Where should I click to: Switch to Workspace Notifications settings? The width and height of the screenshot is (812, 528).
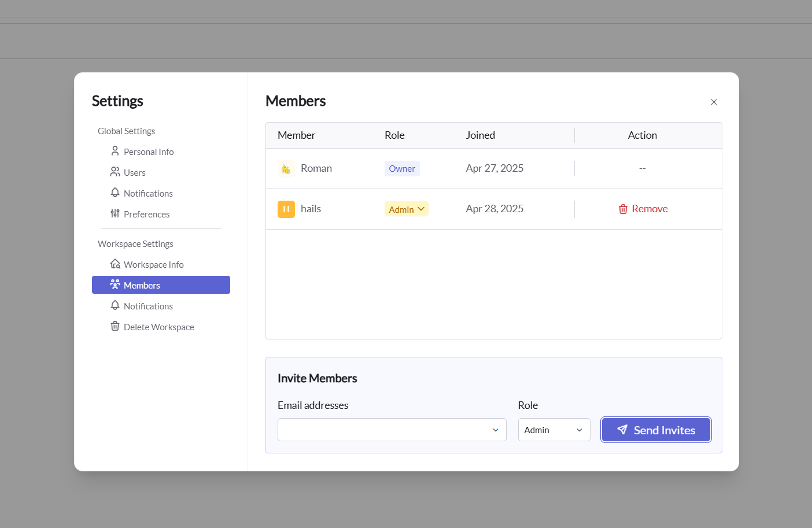click(x=148, y=305)
